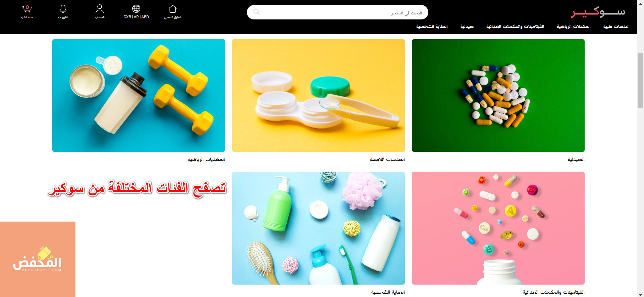The image size is (644, 297).
Task: Click the notifications bell icon
Action: pos(63,9)
